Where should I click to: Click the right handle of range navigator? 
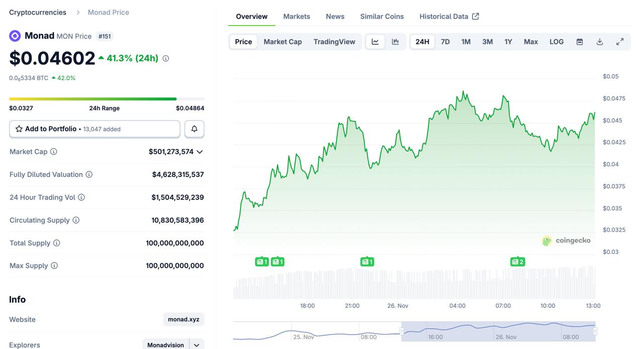pyautogui.click(x=595, y=331)
